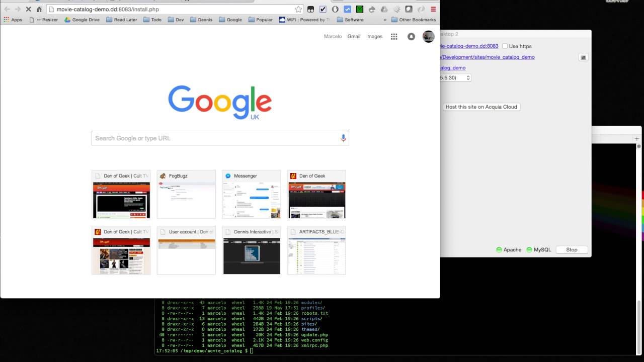Click the Marcelo link on Google page
Viewport: 644px width, 362px height.
tap(333, 36)
